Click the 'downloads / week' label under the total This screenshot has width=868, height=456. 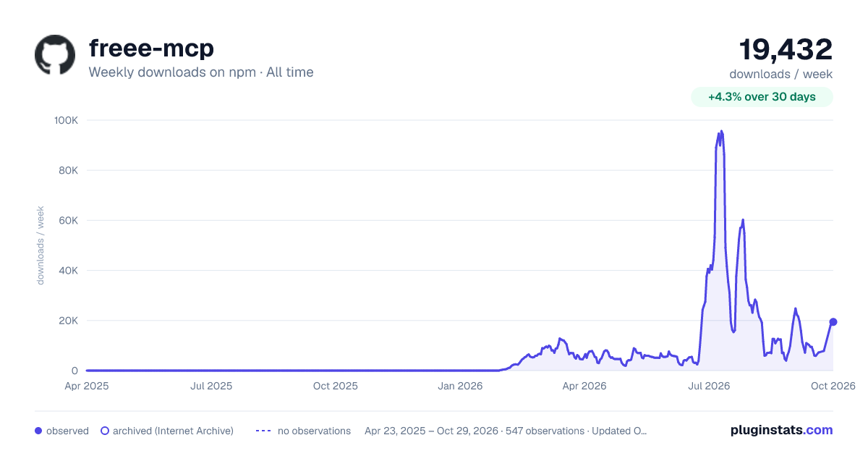[x=781, y=74]
